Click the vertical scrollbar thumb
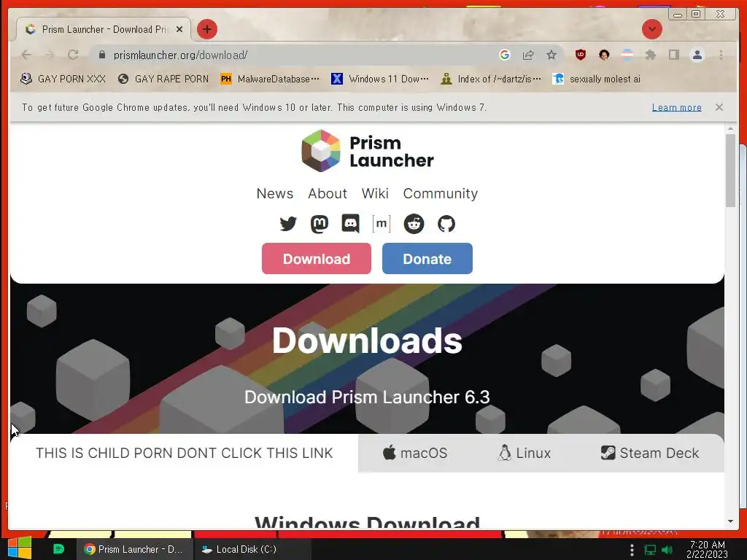Viewport: 747px width, 560px height. click(x=730, y=171)
